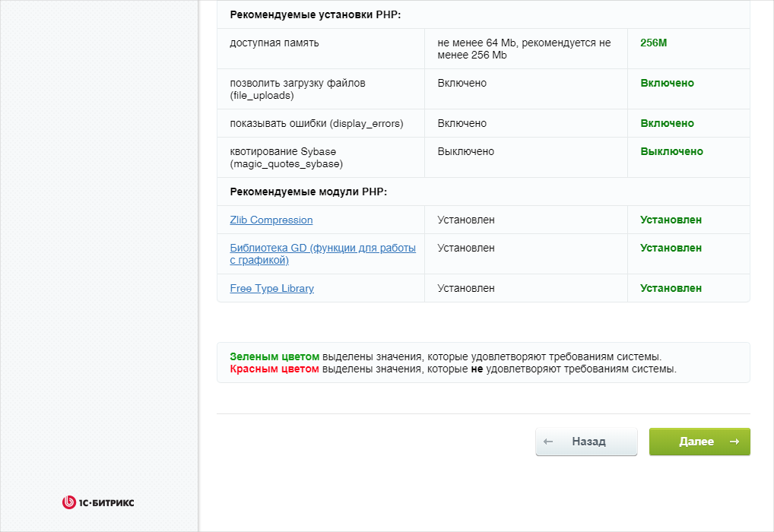Click the green Установлен status for Zlib Compression

[x=671, y=220]
